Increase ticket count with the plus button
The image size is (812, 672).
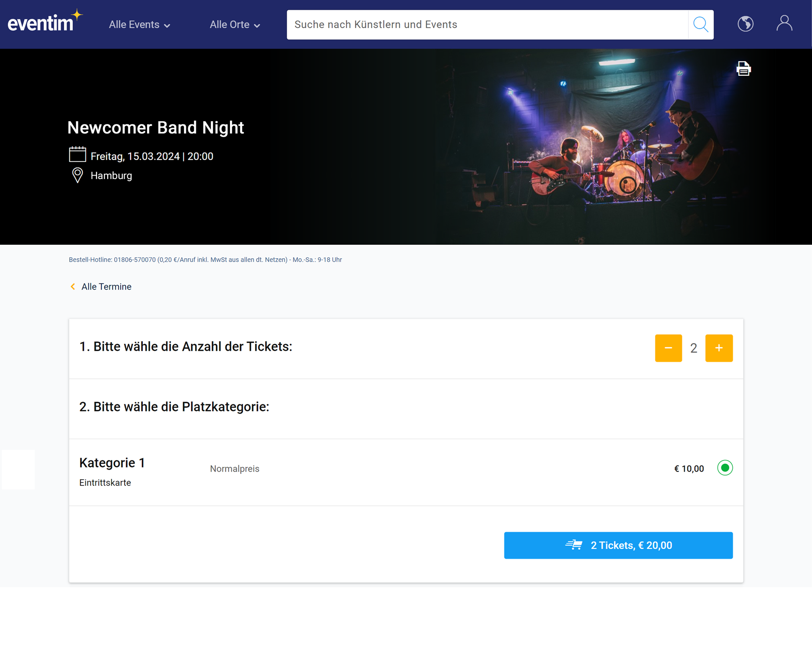pyautogui.click(x=718, y=348)
